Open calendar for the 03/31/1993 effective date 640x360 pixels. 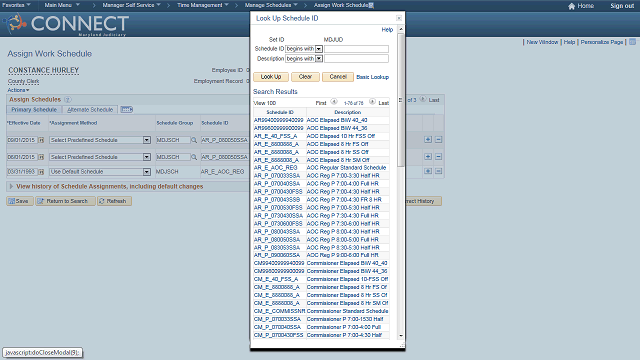point(41,172)
